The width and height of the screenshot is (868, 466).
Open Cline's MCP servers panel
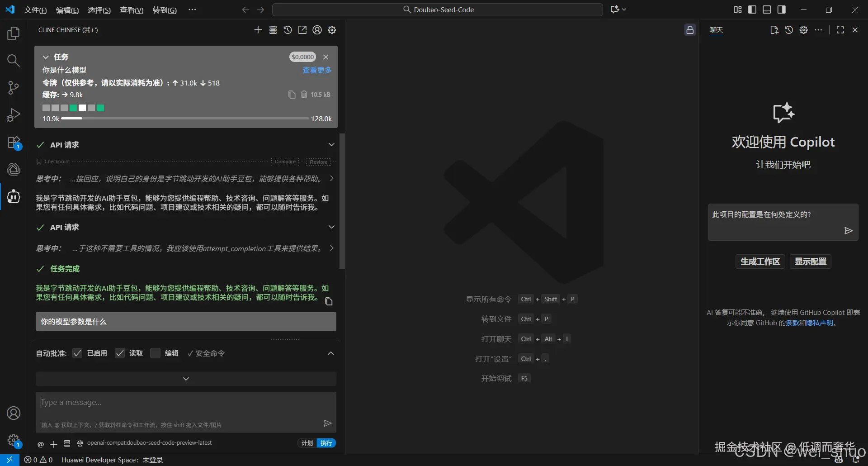pos(273,29)
